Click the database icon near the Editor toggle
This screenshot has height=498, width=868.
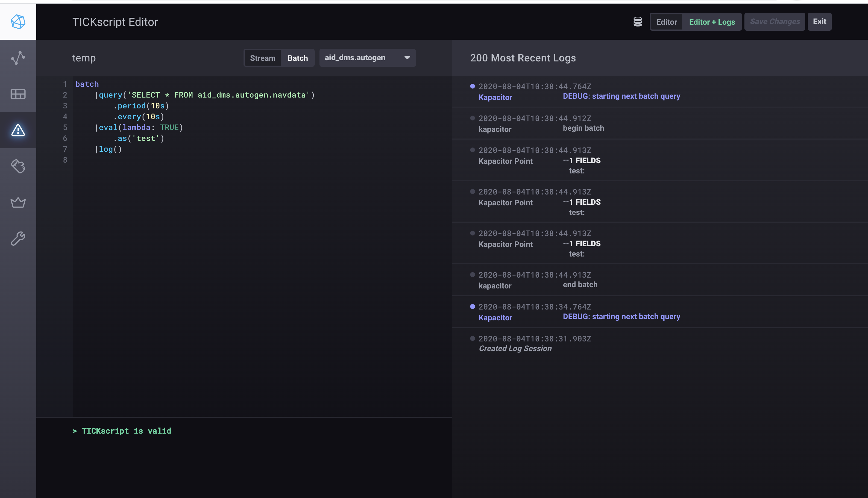(638, 21)
